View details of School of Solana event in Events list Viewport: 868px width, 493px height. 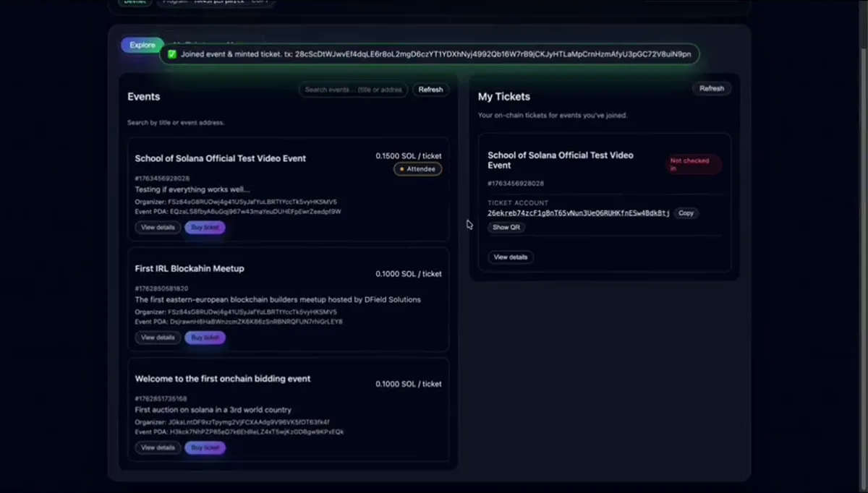tap(158, 227)
